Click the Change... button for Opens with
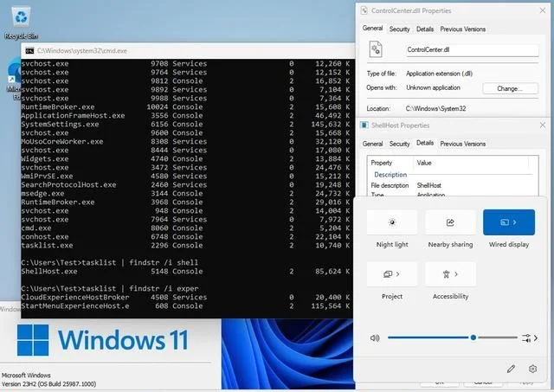554x392 pixels. [x=510, y=88]
